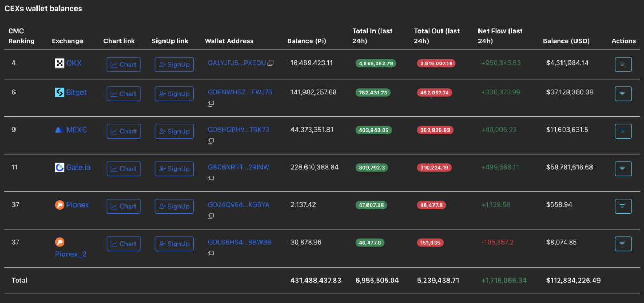
Task: Click the OKX exchange logo
Action: pyautogui.click(x=59, y=64)
